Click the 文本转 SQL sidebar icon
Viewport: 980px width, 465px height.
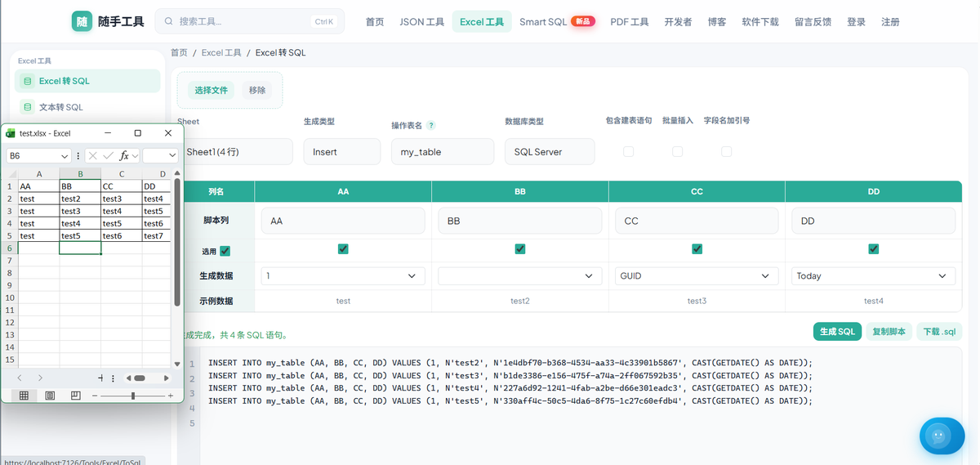[x=28, y=107]
